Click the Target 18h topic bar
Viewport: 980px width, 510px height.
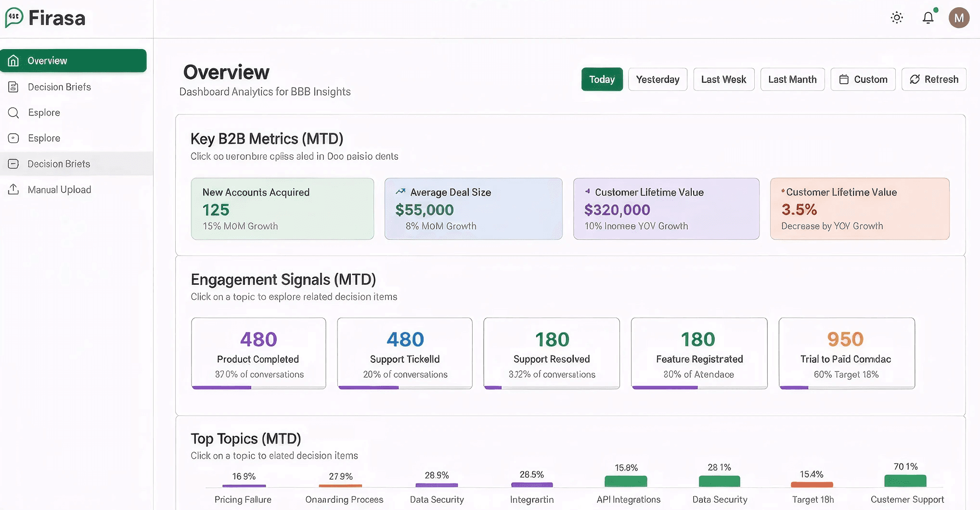812,484
